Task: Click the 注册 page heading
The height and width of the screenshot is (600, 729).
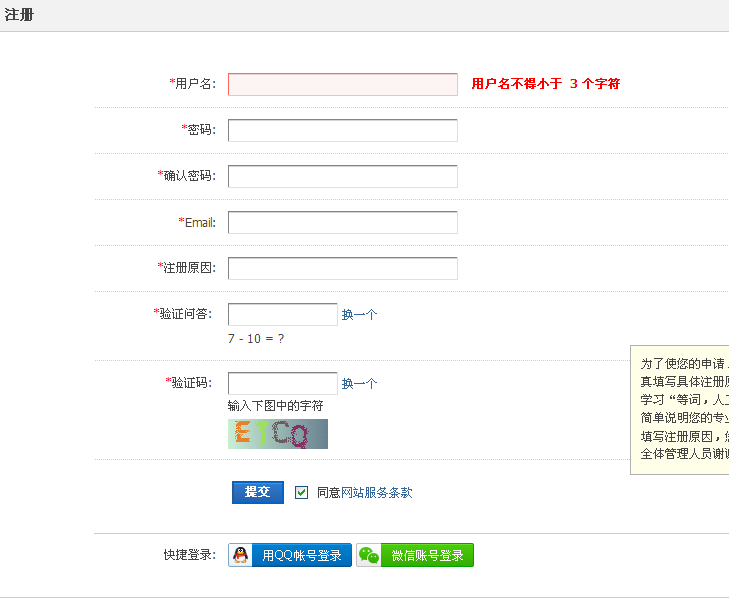Action: coord(19,16)
